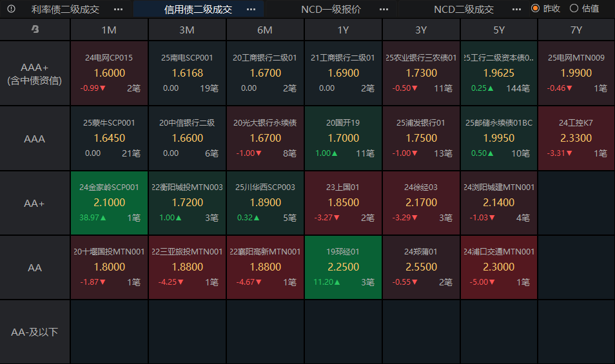Open the more options dots beside 利率债二级成交
The width and height of the screenshot is (615, 364).
(x=118, y=10)
